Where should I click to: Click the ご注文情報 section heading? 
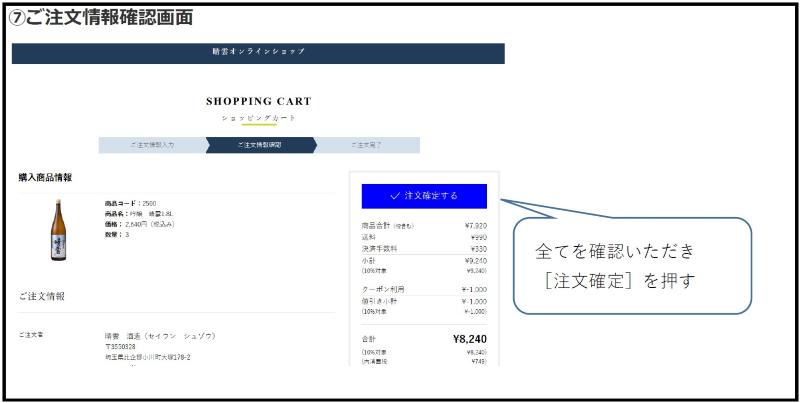42,296
